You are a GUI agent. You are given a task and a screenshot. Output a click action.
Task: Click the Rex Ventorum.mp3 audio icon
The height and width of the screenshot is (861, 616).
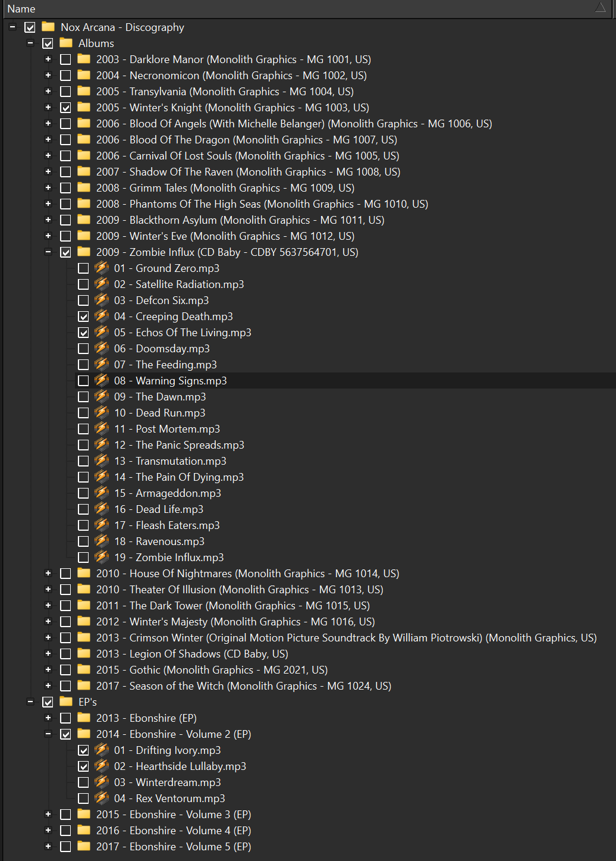coord(102,798)
